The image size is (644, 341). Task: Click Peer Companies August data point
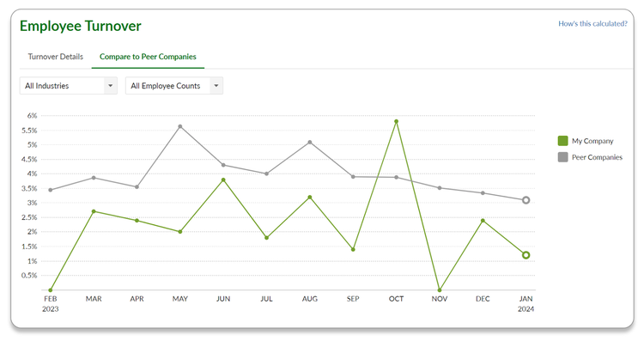[x=310, y=142]
